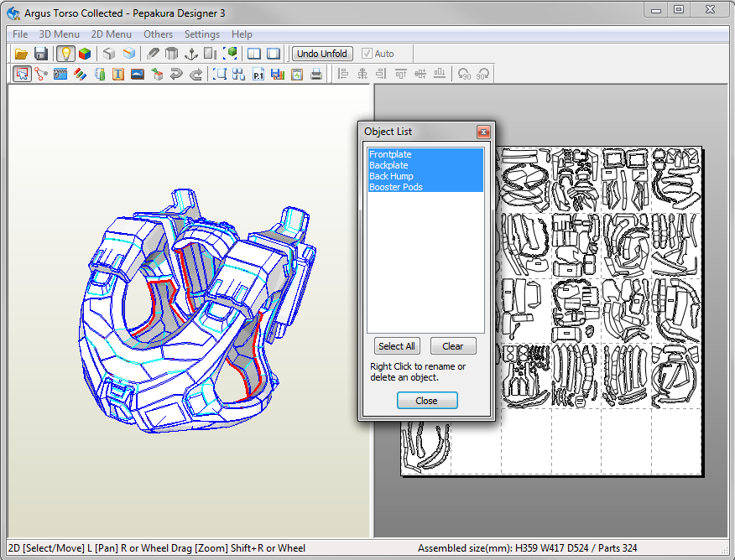Click the printer icon

[316, 75]
